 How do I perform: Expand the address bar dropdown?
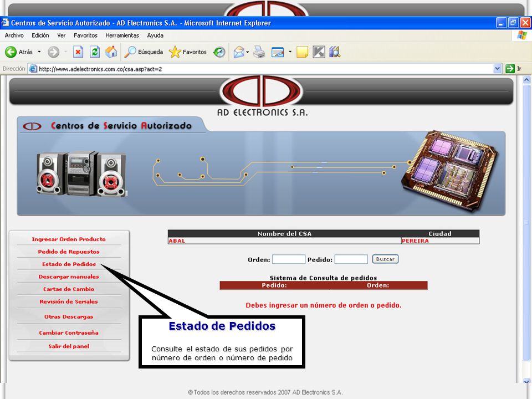[x=497, y=69]
